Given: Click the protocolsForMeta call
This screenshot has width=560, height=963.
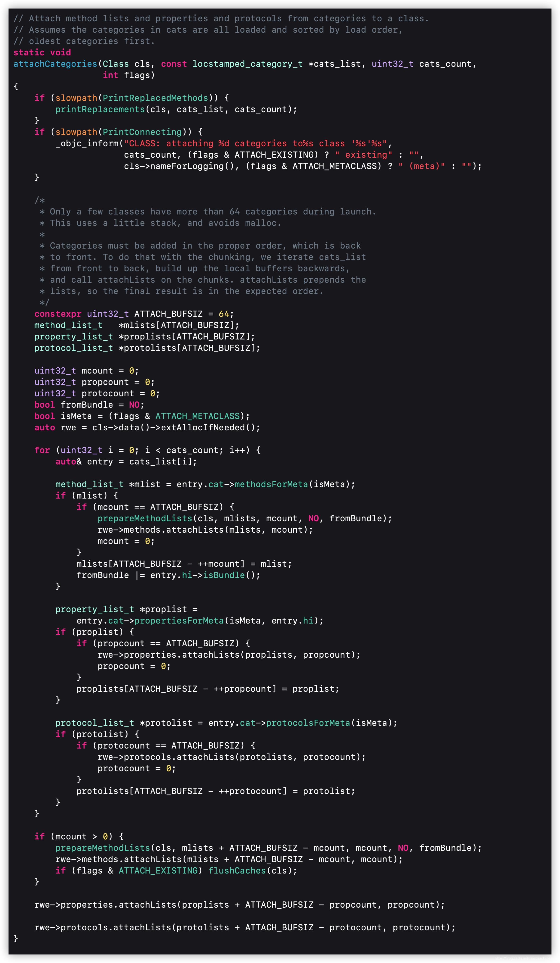Looking at the screenshot, I should coord(308,723).
